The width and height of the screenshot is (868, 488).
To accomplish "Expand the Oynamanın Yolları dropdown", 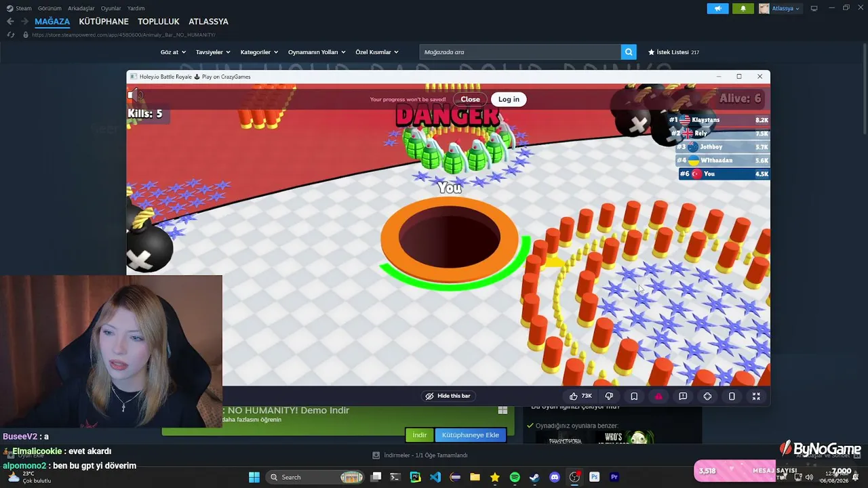I will pos(317,52).
